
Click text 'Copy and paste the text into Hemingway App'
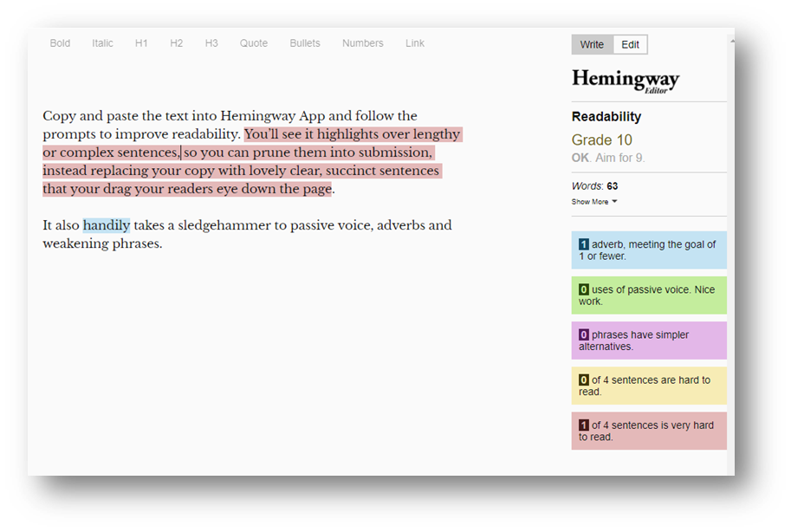[184, 116]
